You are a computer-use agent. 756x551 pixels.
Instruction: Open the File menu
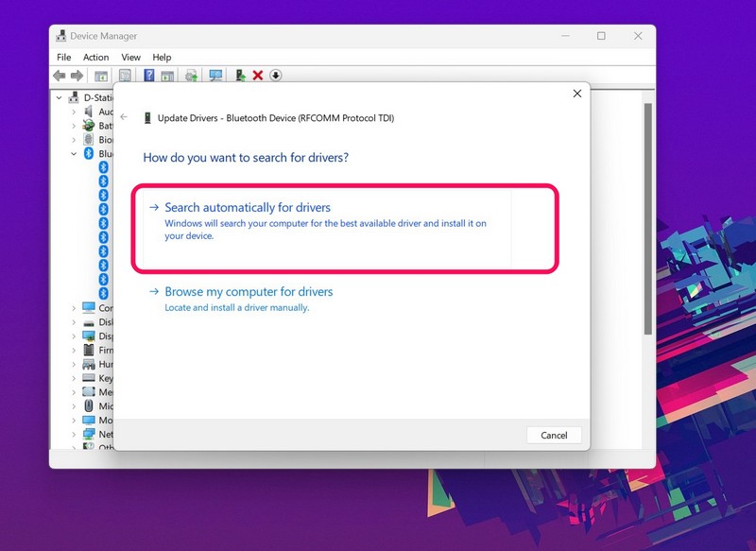64,58
